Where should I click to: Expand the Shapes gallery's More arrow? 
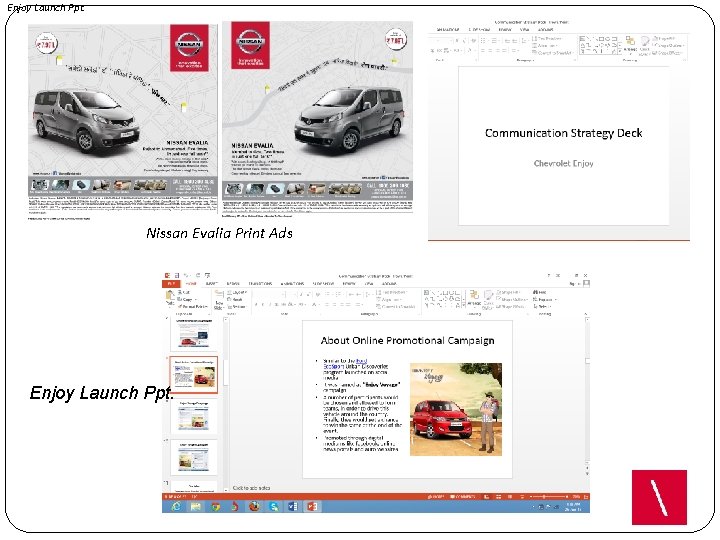coord(463,305)
